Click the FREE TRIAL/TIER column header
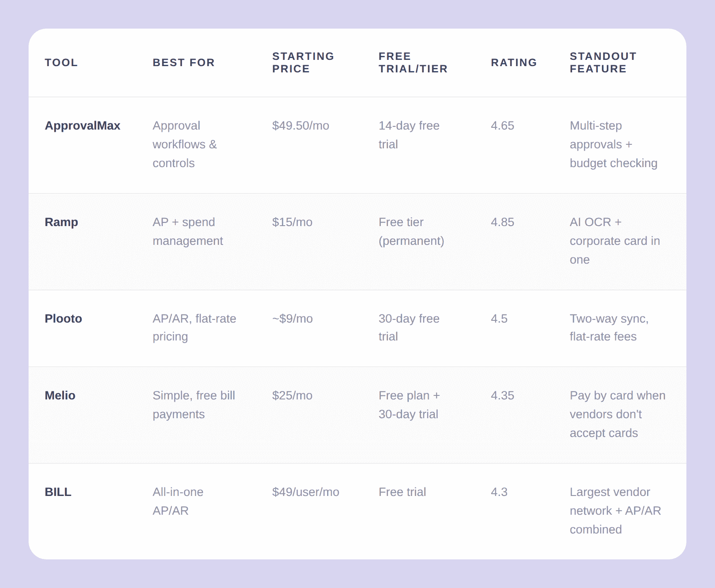The width and height of the screenshot is (715, 588). [413, 63]
